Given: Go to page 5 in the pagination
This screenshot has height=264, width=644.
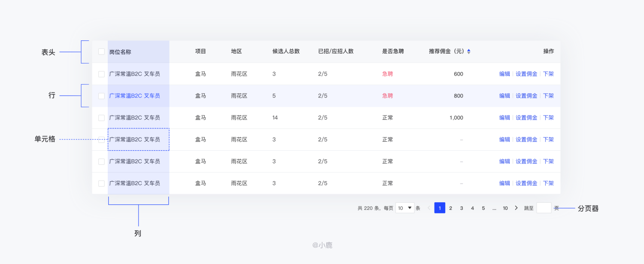Looking at the screenshot, I should coord(483,208).
